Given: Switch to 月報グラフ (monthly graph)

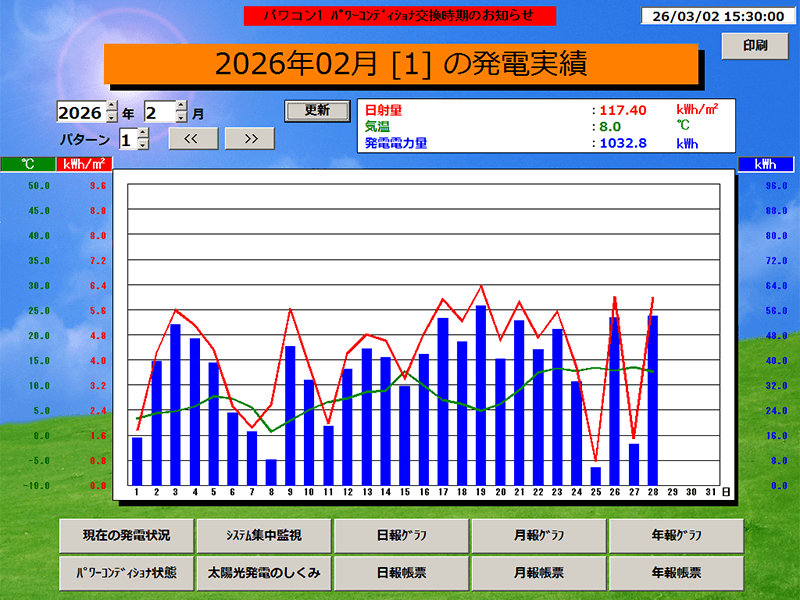Looking at the screenshot, I should pyautogui.click(x=539, y=536).
